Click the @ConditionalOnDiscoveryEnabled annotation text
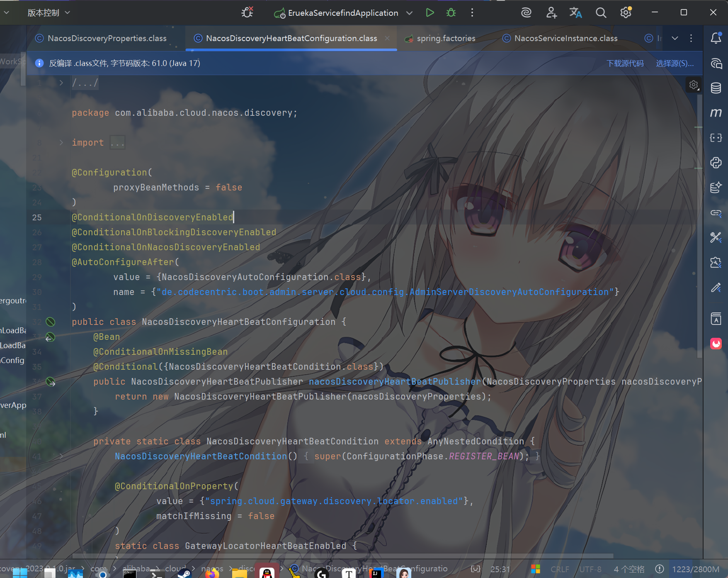Image resolution: width=728 pixels, height=578 pixels. point(153,217)
